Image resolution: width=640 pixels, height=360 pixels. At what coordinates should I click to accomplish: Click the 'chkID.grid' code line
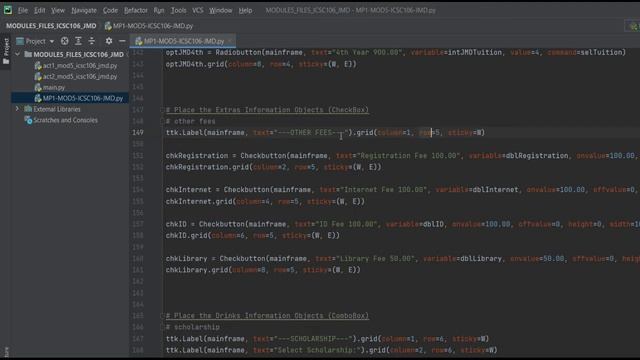coord(252,236)
